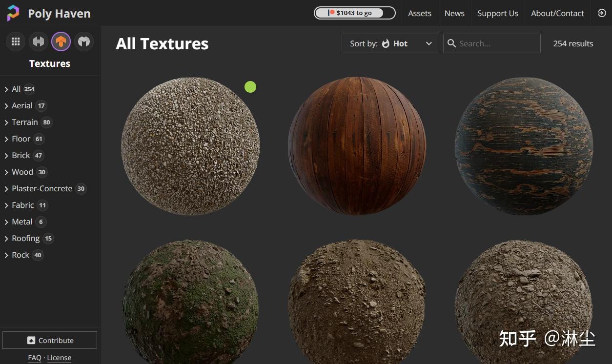
Task: Select the Wood category label
Action: pyautogui.click(x=22, y=172)
